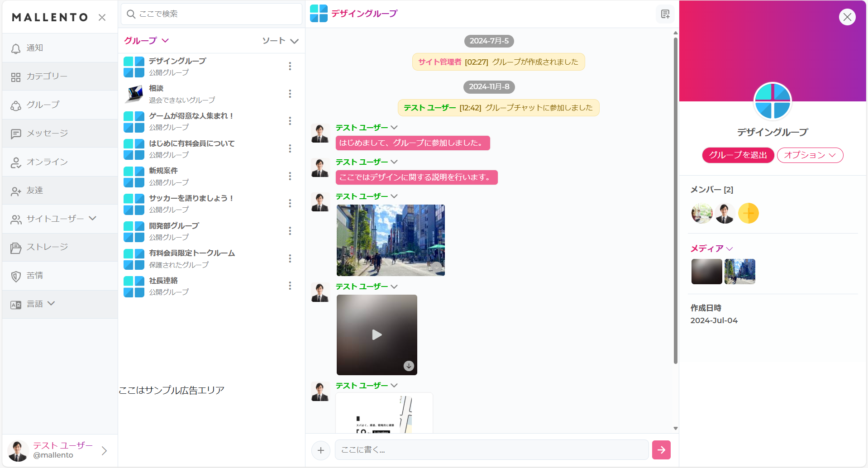Screen dimensions: 868x468
Task: Click the yellow add member plus icon
Action: pos(748,213)
